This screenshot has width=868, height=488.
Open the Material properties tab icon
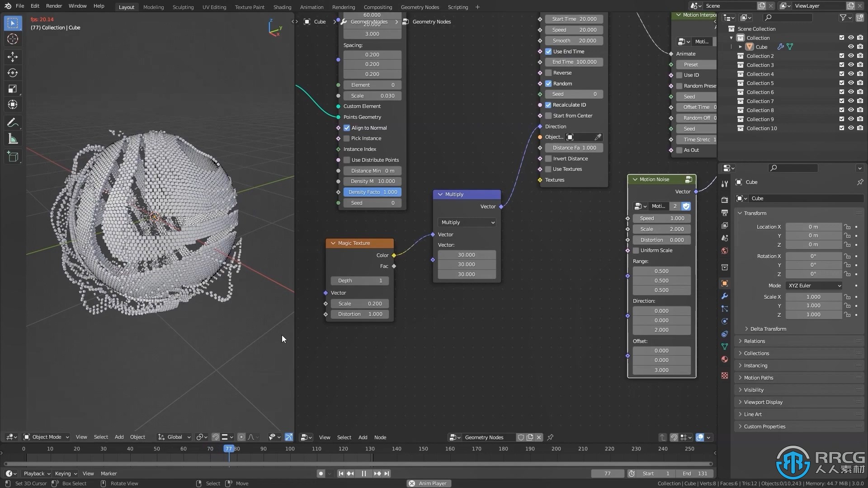click(x=725, y=359)
